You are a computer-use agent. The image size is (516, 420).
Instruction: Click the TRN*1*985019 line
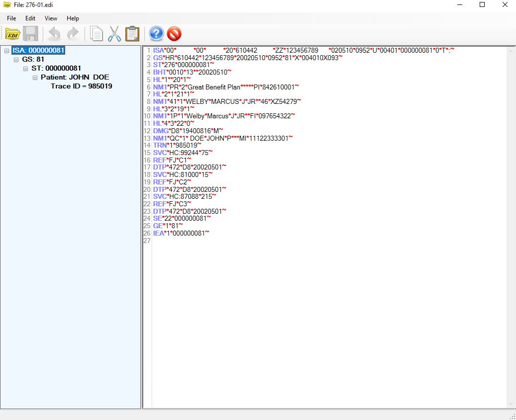coord(177,145)
